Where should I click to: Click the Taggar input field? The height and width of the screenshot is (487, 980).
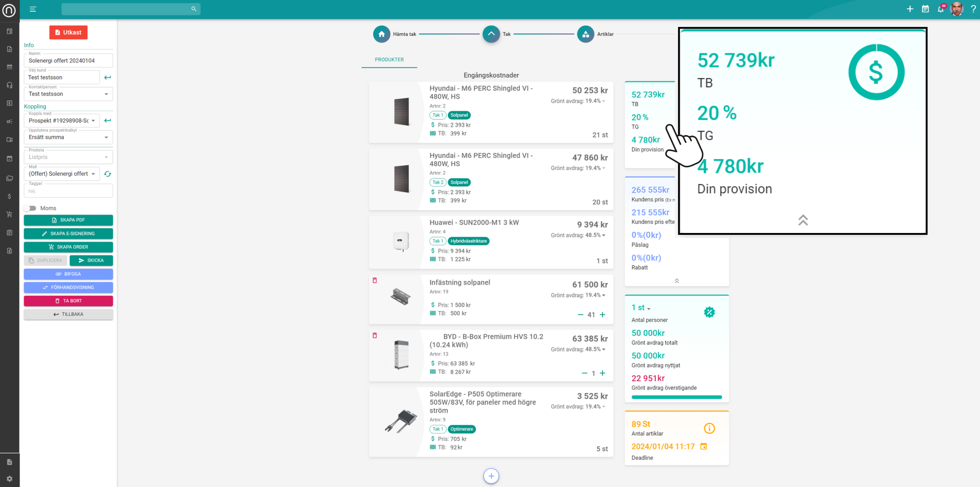pyautogui.click(x=69, y=191)
